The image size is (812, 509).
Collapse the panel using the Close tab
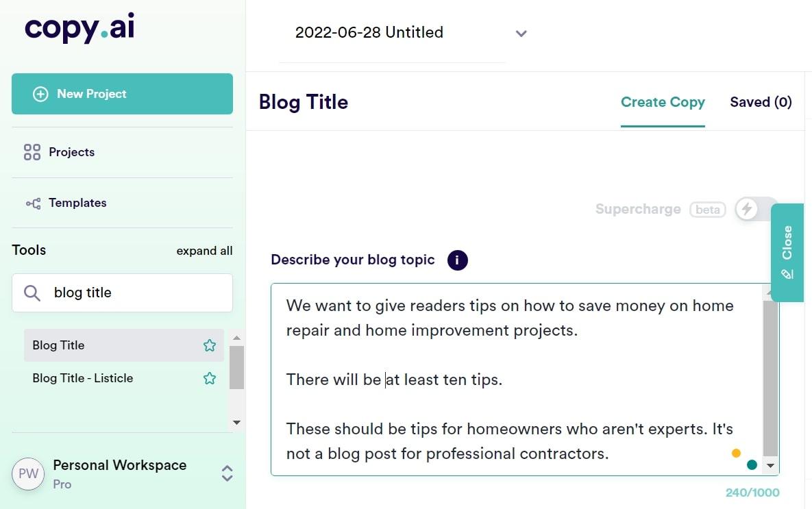(787, 252)
